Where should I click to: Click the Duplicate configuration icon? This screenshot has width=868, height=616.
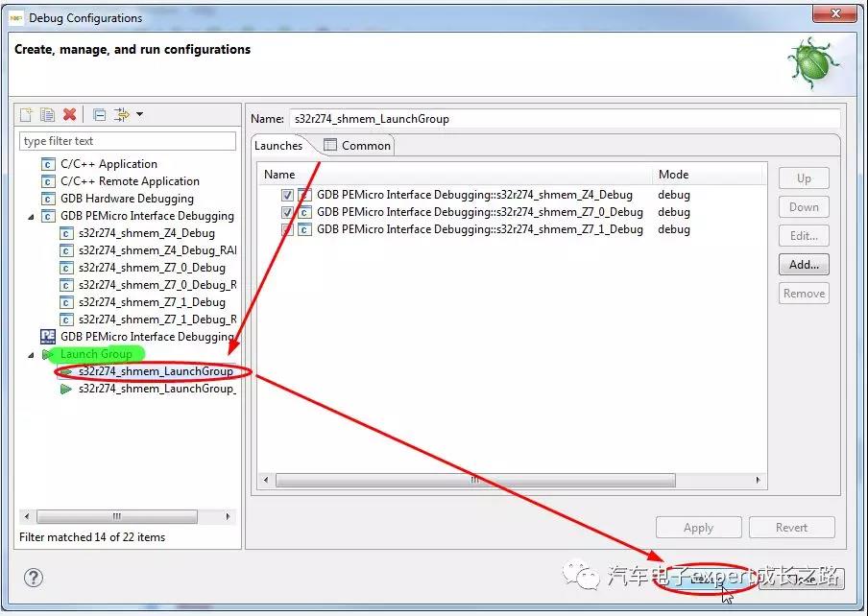pos(47,115)
